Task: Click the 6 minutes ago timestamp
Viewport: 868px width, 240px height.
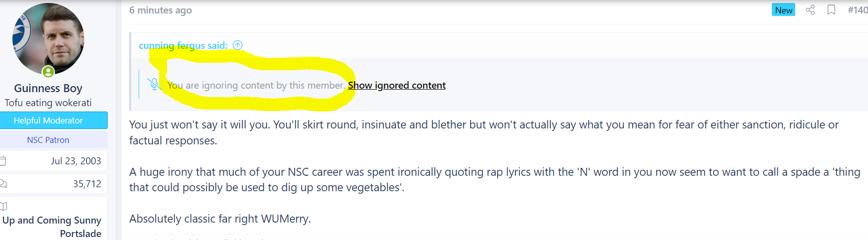Action: tap(161, 10)
